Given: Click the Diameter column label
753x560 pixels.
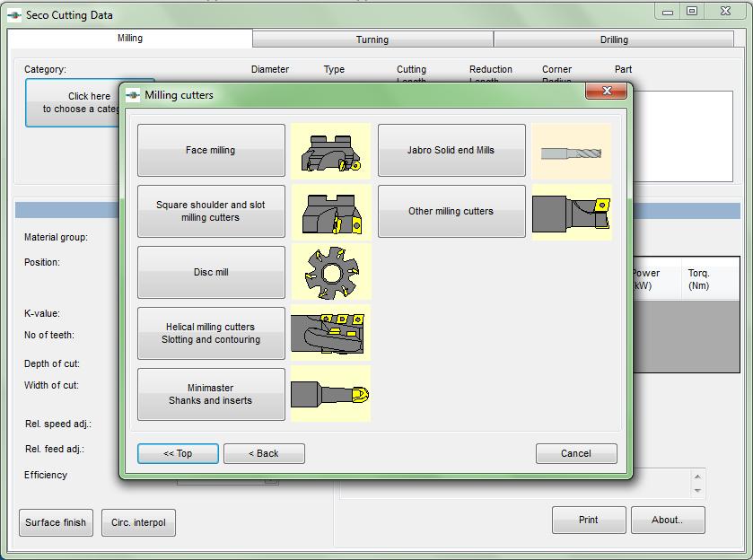Looking at the screenshot, I should tap(270, 69).
